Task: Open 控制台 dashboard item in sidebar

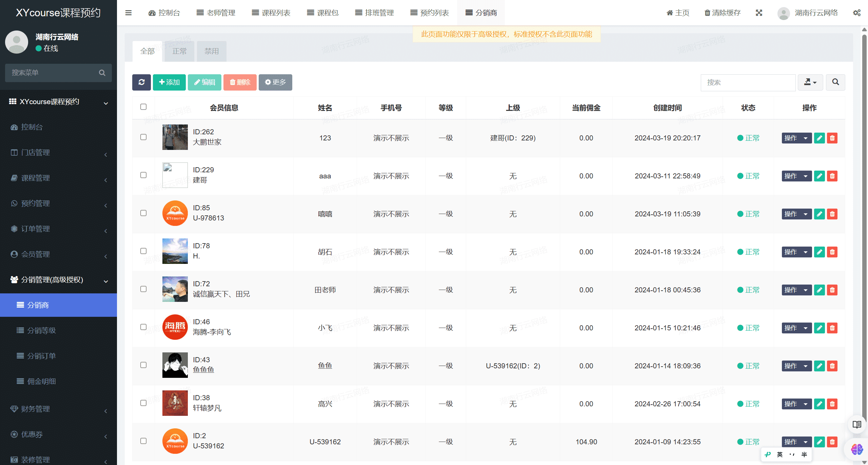Action: (x=58, y=127)
